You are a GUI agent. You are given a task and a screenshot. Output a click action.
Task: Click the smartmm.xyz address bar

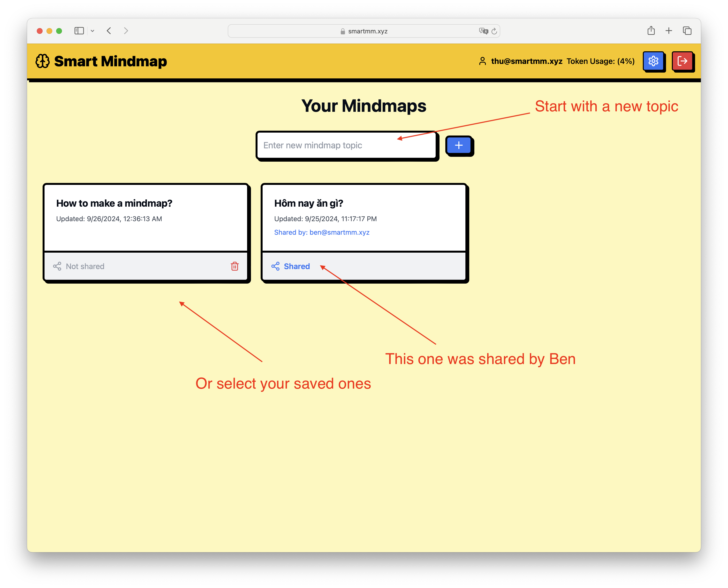click(x=368, y=31)
